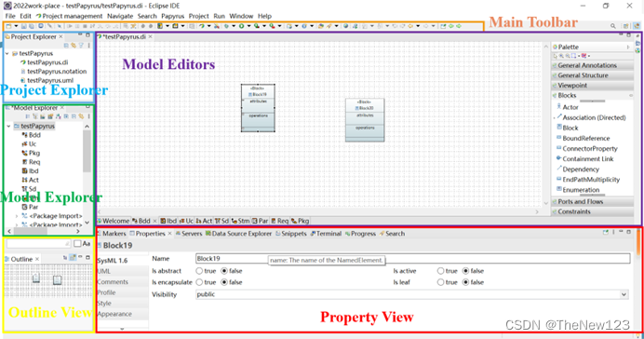Set Is leaf to false

pyautogui.click(x=465, y=282)
